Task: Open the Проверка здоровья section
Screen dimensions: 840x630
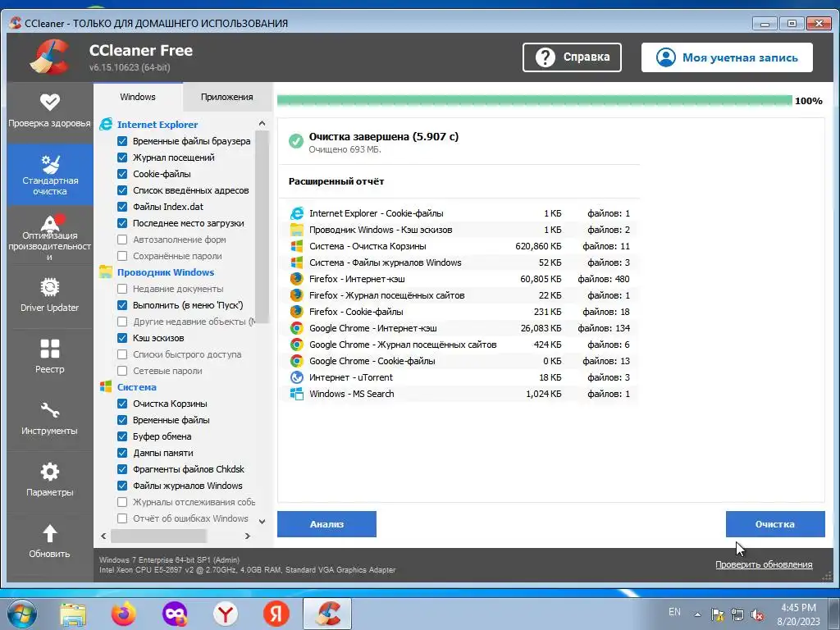Action: coord(50,112)
